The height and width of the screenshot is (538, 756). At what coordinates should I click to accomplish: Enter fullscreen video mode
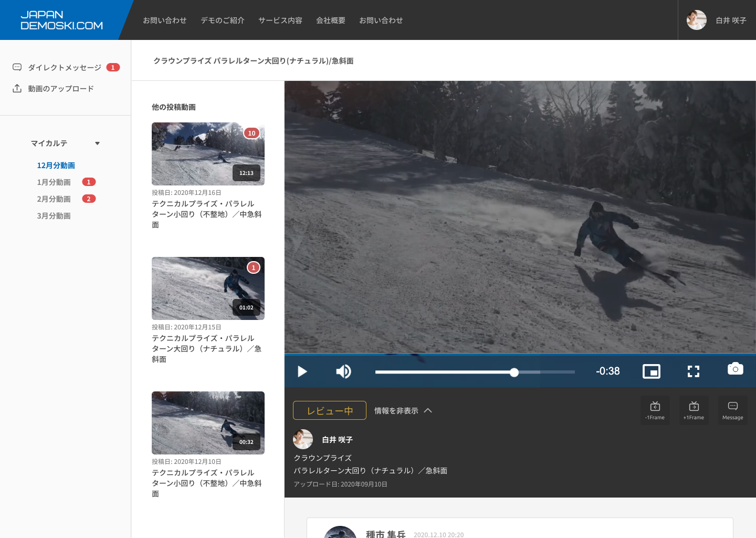(693, 371)
